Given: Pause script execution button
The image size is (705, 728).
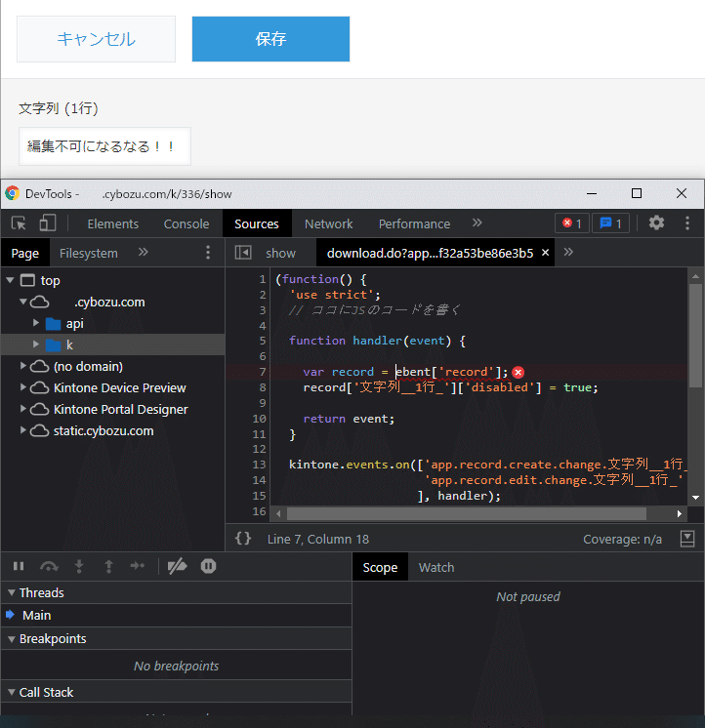Looking at the screenshot, I should 19,566.
